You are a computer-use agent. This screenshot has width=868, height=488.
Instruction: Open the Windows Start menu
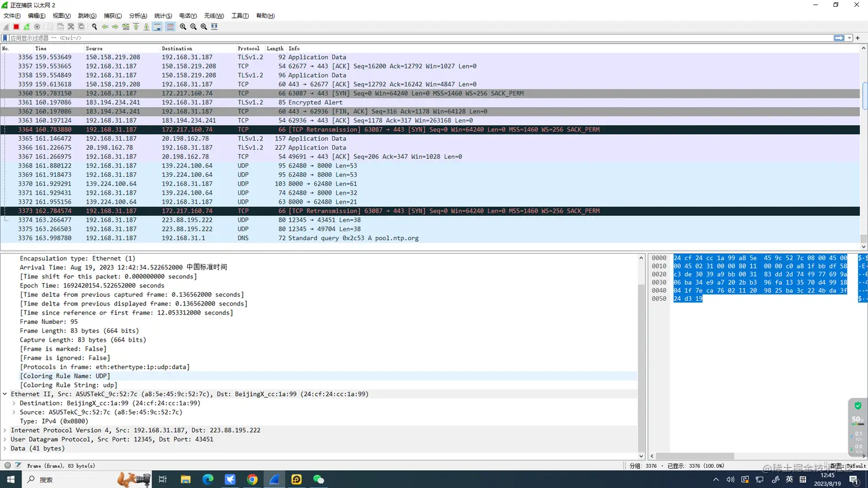click(x=10, y=479)
